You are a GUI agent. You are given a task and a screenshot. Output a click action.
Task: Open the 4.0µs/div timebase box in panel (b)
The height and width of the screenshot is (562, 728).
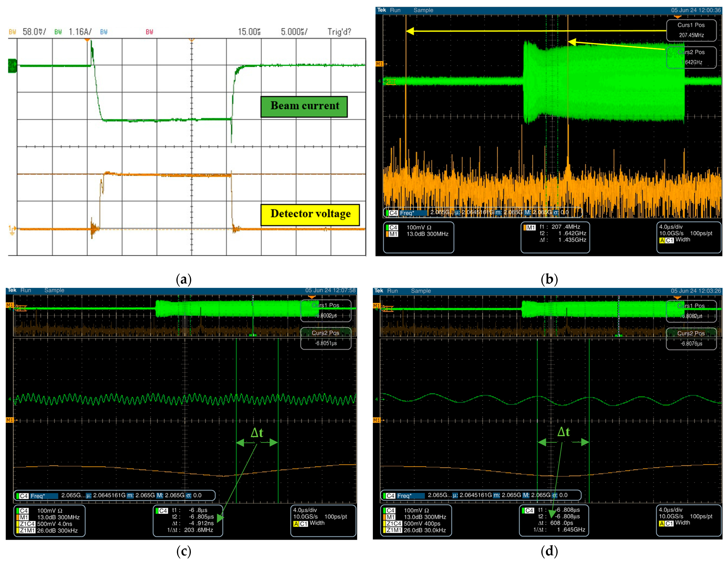(x=689, y=237)
